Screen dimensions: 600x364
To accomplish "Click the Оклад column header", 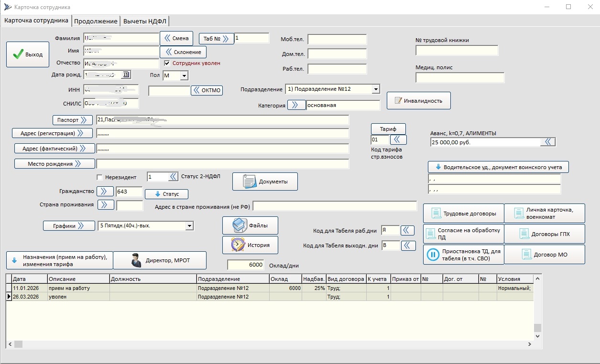I will coord(285,279).
